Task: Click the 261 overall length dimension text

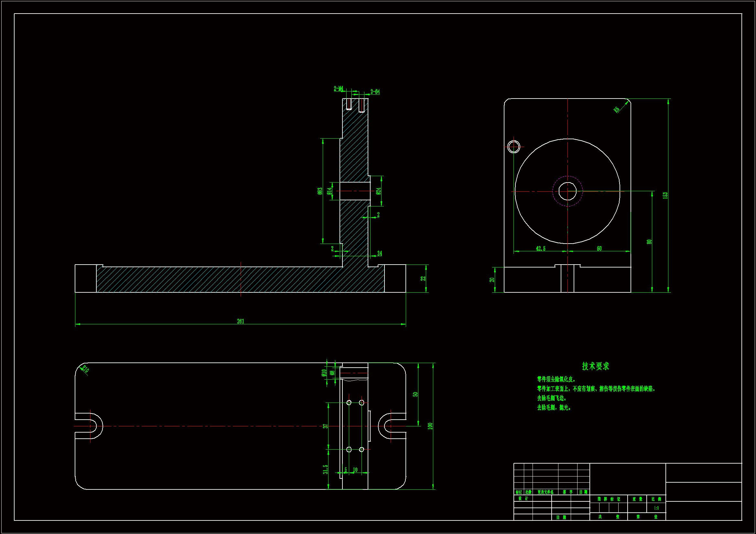Action: coord(240,321)
